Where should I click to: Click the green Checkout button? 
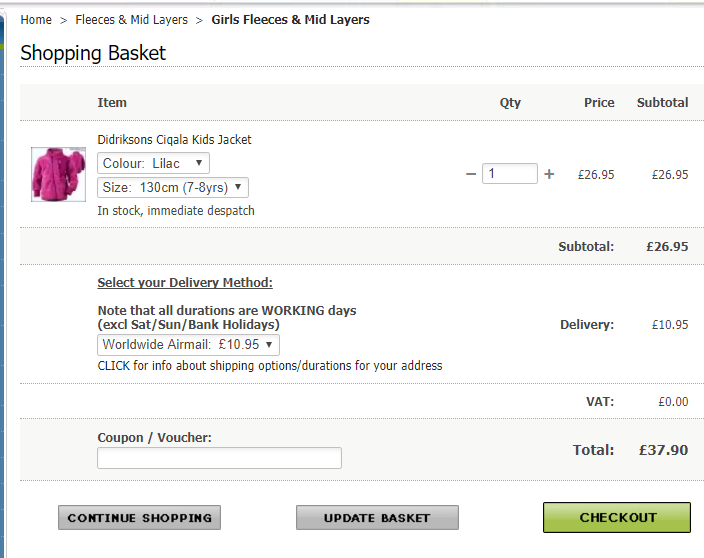(617, 517)
